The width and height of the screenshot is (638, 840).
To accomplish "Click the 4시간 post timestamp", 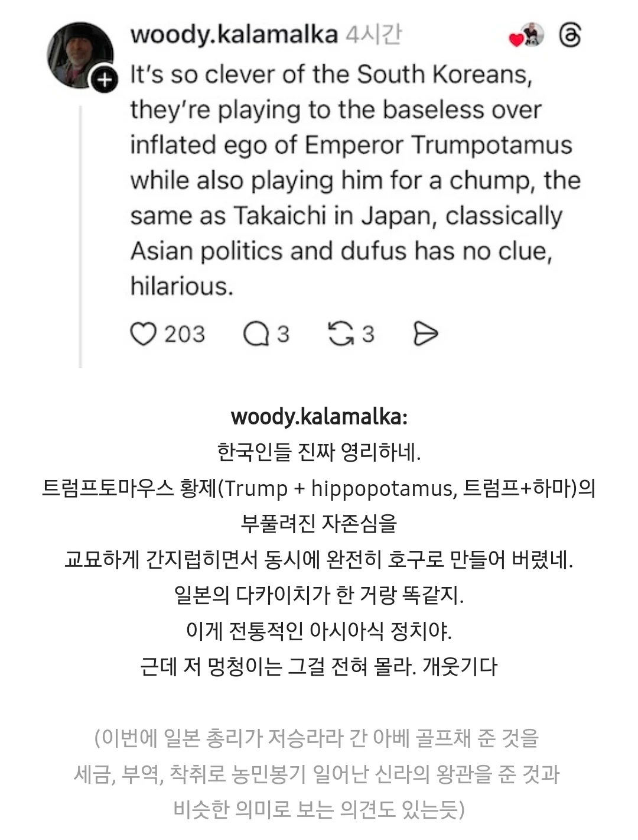I will tap(373, 35).
